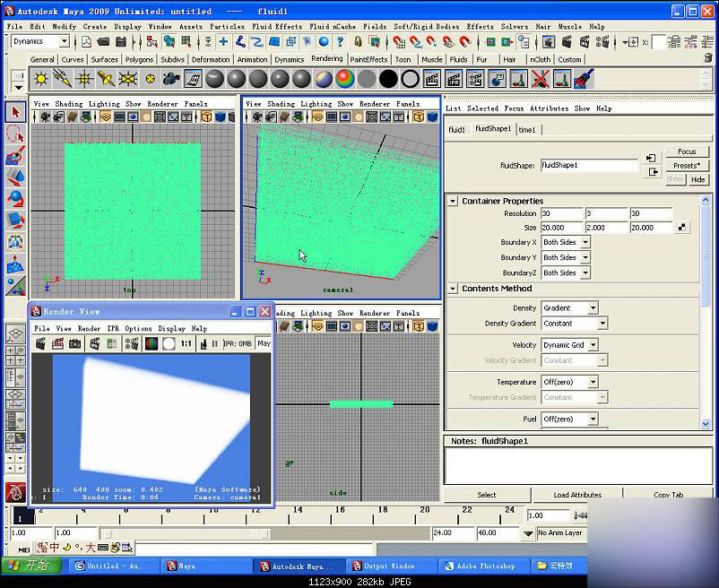Click the Load Attributes button

tap(577, 495)
